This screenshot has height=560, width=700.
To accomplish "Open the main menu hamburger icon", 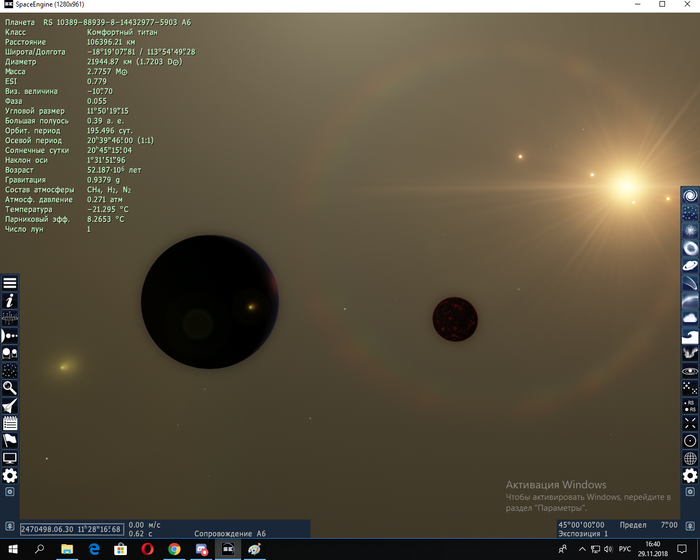I will [x=10, y=283].
